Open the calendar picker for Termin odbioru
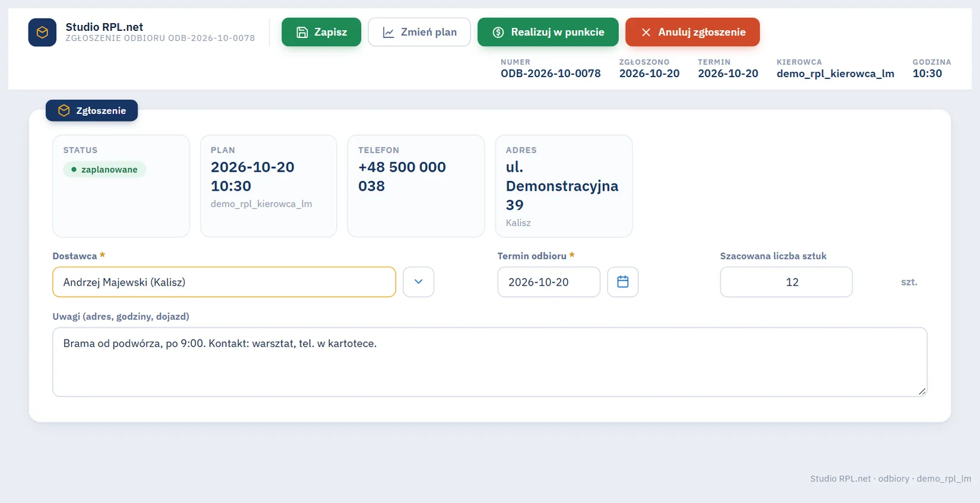 pyautogui.click(x=623, y=282)
